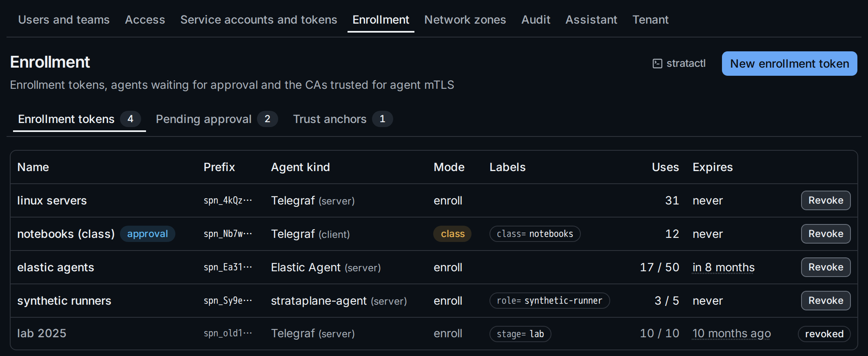Viewport: 868px width, 356px height.
Task: Select the Enrollment tokens sub-tab
Action: coord(79,119)
